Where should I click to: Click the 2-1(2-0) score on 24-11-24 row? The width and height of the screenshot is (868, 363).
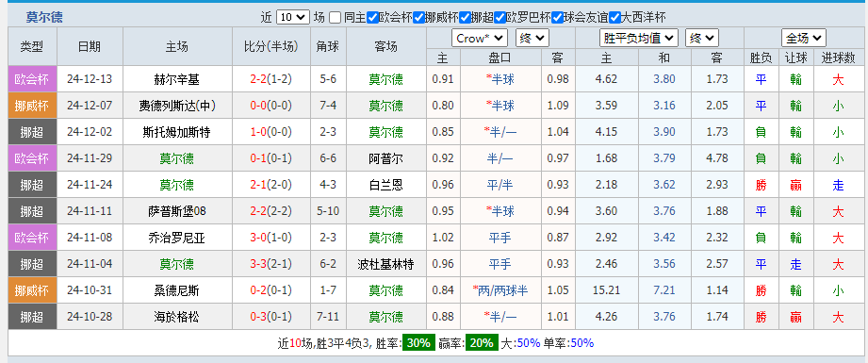coord(271,185)
